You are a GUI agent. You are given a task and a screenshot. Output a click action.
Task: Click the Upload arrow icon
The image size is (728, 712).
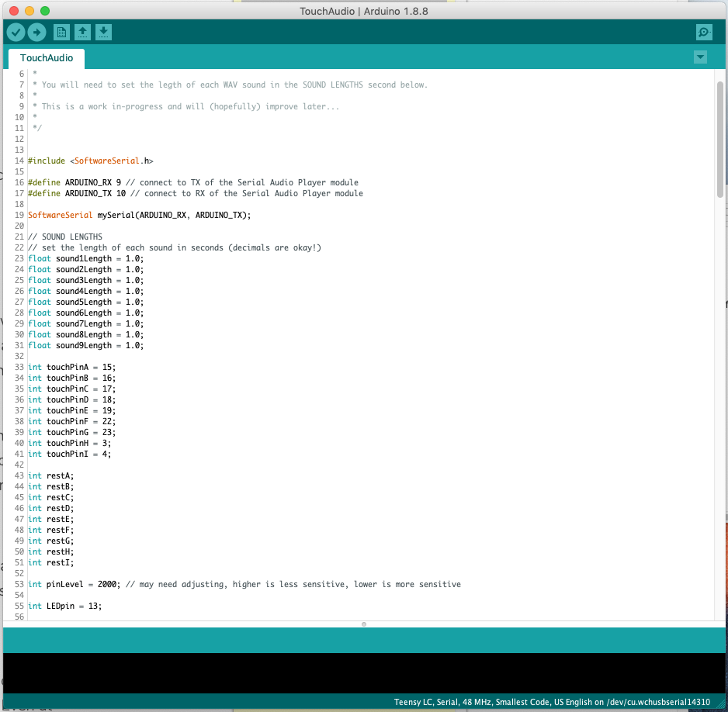point(36,33)
